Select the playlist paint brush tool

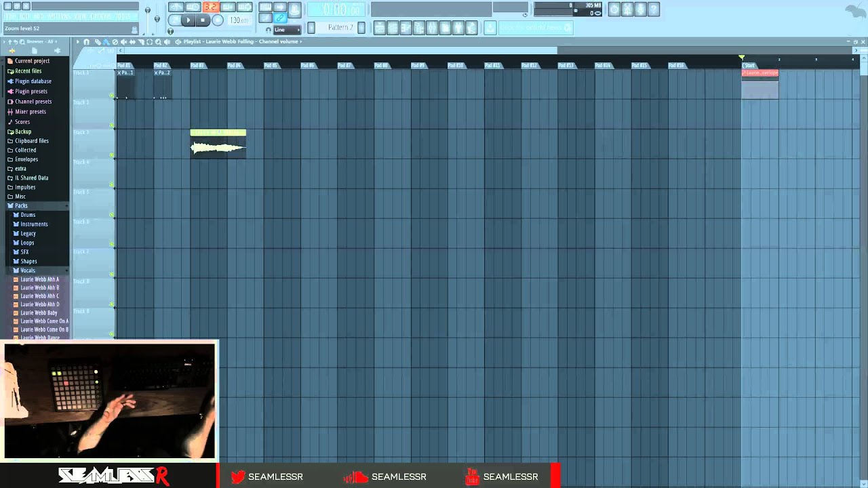(106, 42)
